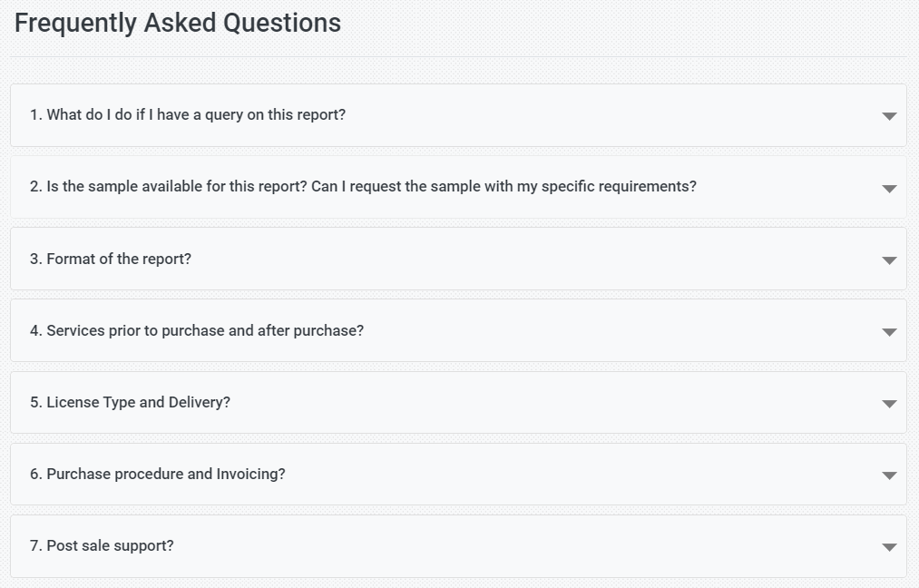The image size is (919, 588).
Task: Unfold FAQ item number 7 accordion row
Action: point(458,545)
